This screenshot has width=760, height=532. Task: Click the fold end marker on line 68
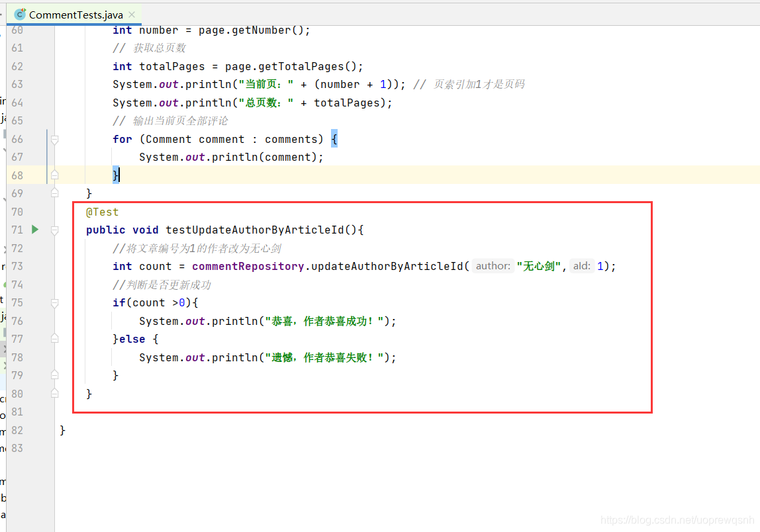(55, 175)
